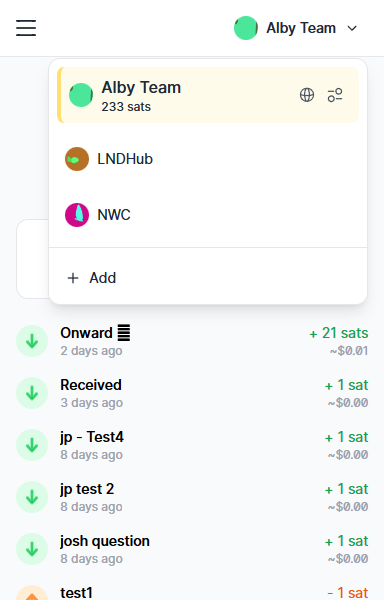
Task: Switch to the NWC account
Action: click(208, 215)
